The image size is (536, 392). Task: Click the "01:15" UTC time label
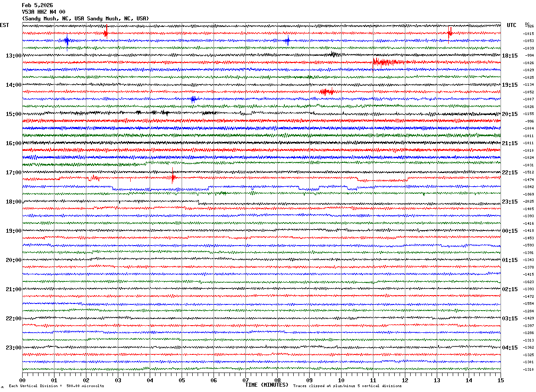[x=510, y=260]
